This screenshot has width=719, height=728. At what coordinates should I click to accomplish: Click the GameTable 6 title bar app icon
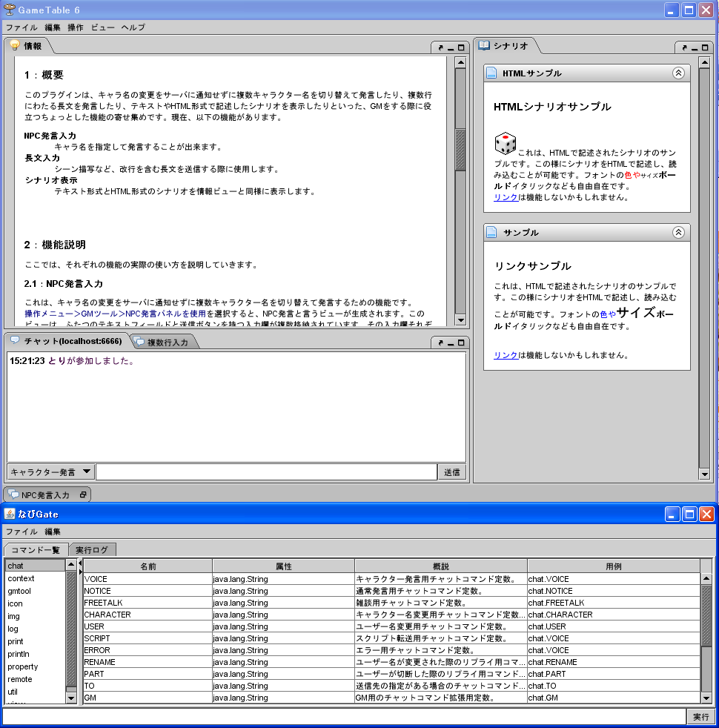coord(10,10)
